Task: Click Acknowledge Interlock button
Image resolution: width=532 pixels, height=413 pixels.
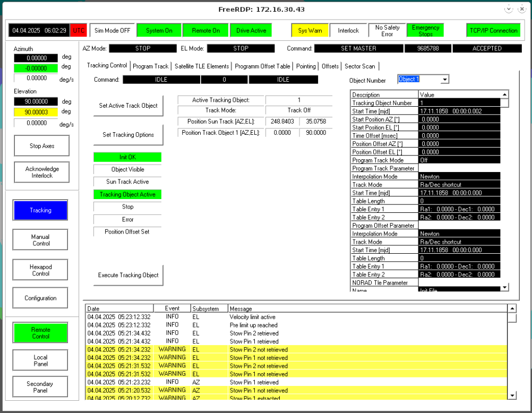Action: coord(42,172)
